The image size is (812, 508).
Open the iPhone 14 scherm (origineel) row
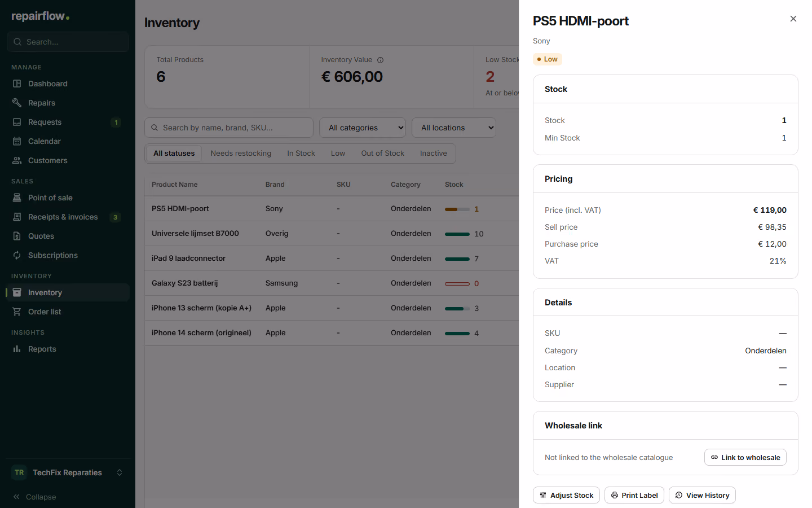(332, 332)
